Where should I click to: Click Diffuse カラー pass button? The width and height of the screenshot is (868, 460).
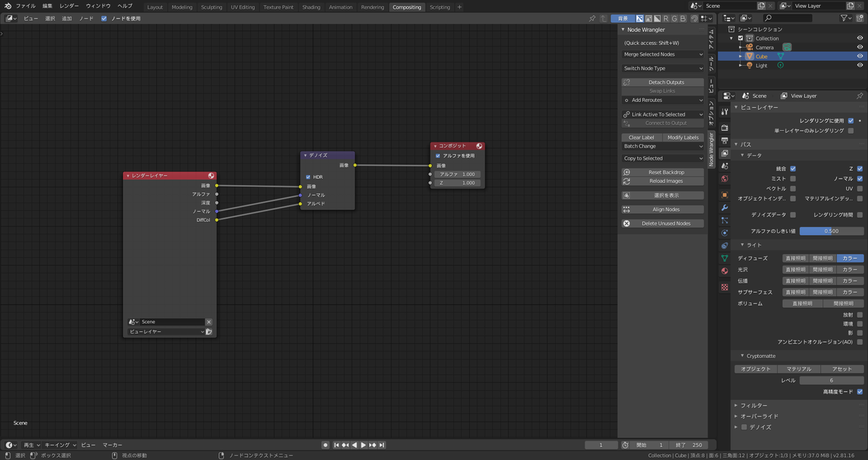coord(850,258)
